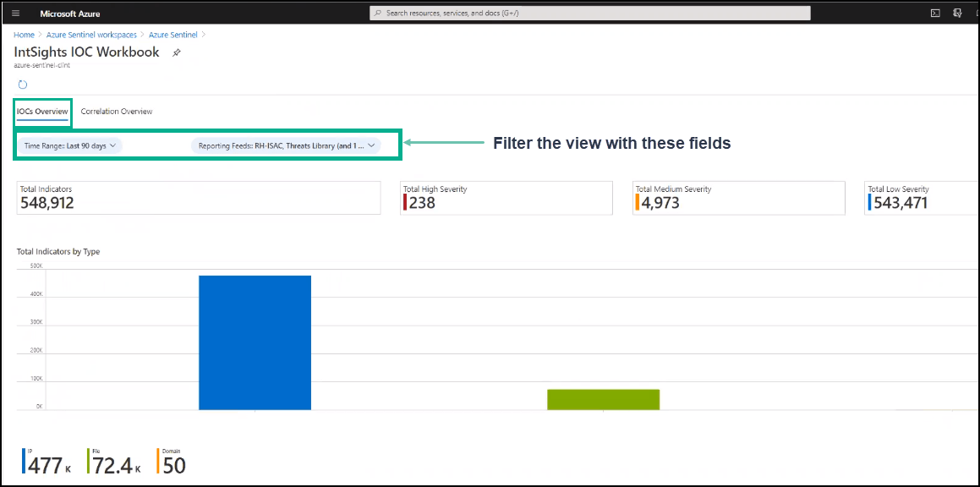Refresh the workbook with the refresh icon
This screenshot has width=980, height=487.
tap(23, 85)
